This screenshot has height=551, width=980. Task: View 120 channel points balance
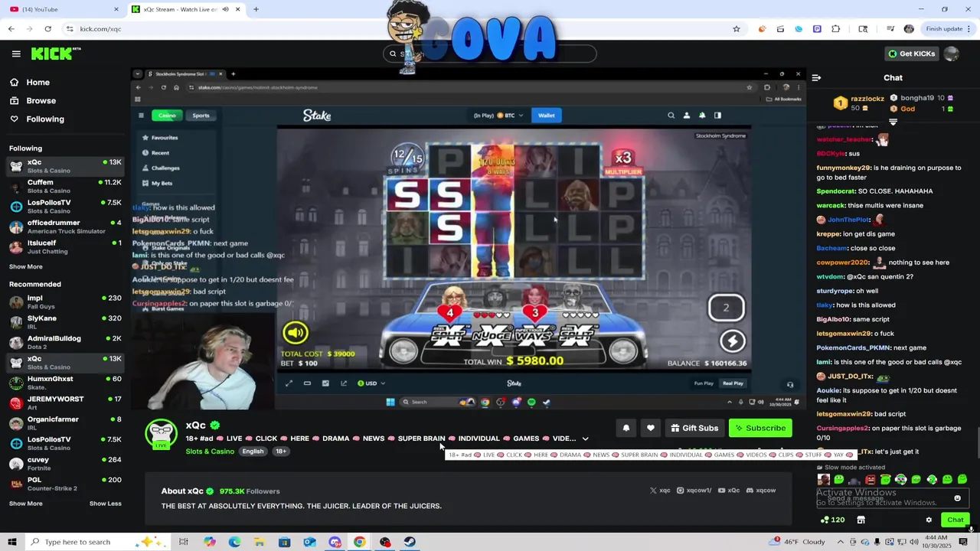point(832,520)
